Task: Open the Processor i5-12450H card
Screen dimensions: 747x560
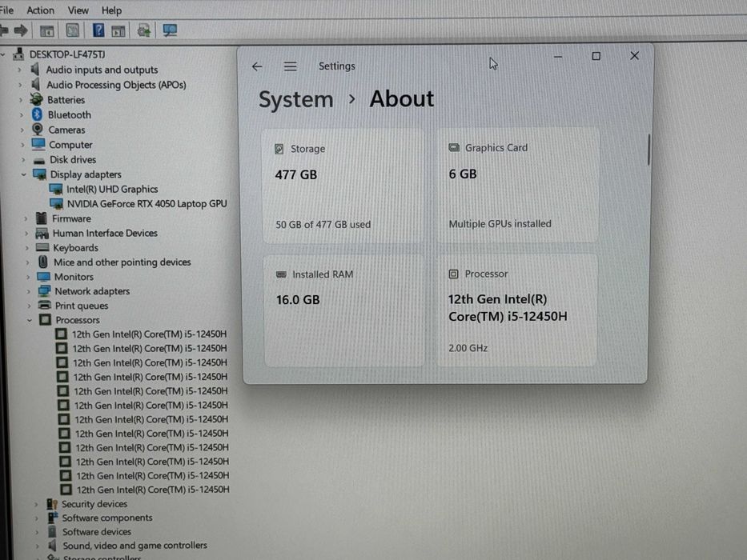Action: 517,310
